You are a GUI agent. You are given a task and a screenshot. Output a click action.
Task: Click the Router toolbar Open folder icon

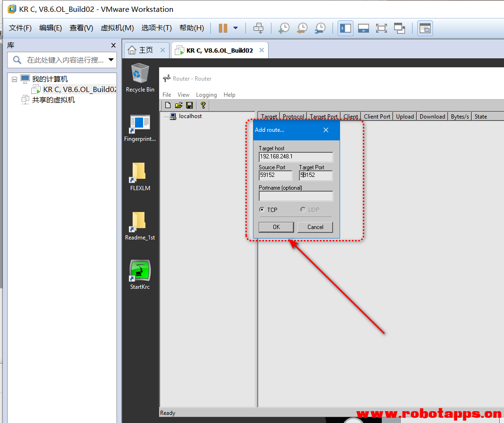[179, 105]
